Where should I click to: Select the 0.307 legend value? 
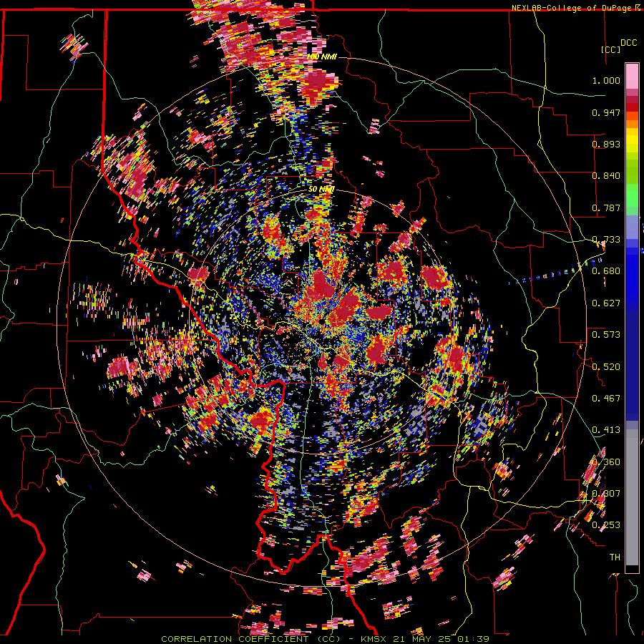606,494
